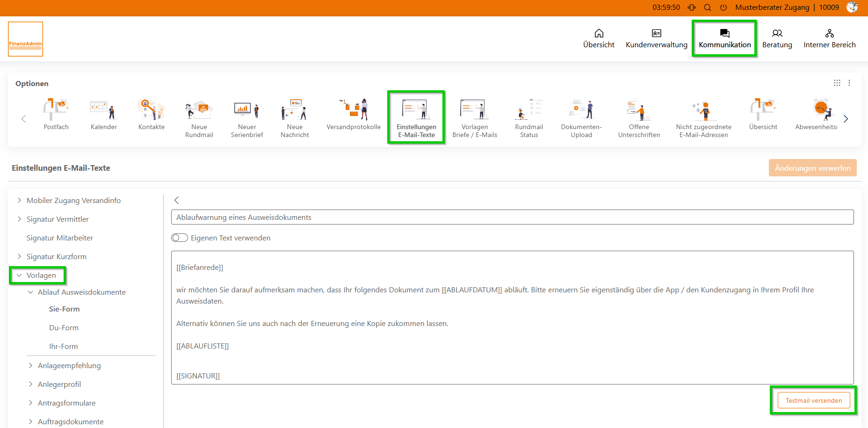This screenshot has width=868, height=428.
Task: Enable the Eigenen Text verwenden toggle
Action: point(180,238)
